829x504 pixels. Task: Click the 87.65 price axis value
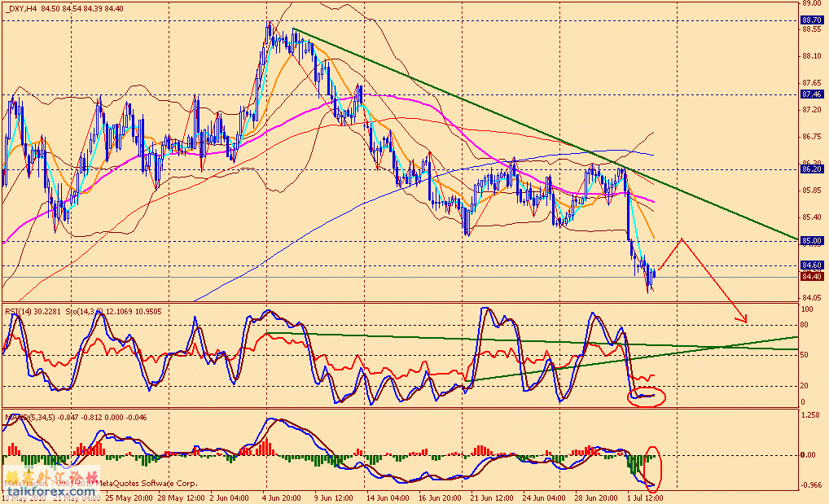[x=812, y=83]
